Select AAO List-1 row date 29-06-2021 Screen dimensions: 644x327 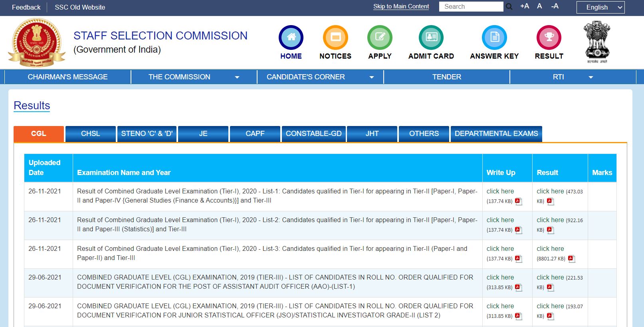tap(45, 278)
